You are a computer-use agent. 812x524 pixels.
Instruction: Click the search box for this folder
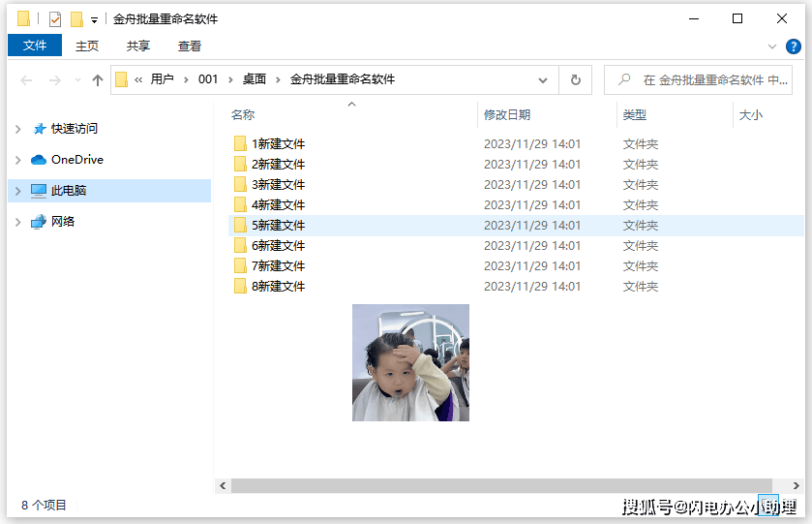click(698, 80)
